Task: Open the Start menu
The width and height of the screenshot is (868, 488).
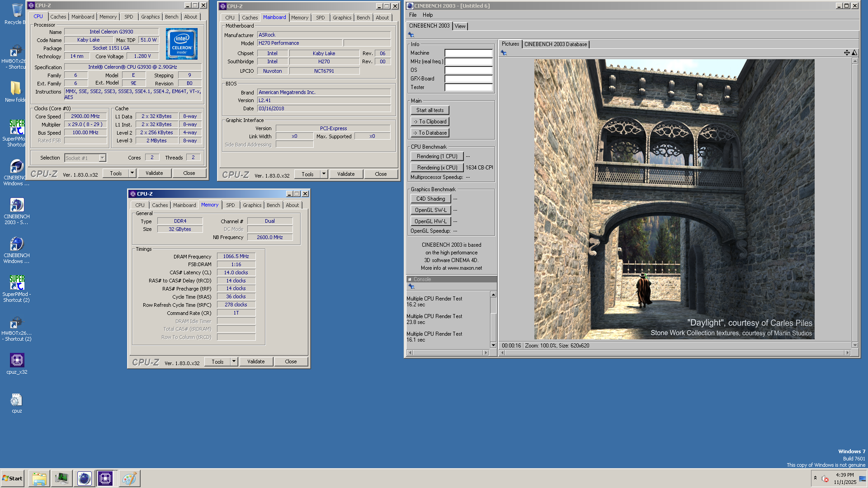Action: 12,479
